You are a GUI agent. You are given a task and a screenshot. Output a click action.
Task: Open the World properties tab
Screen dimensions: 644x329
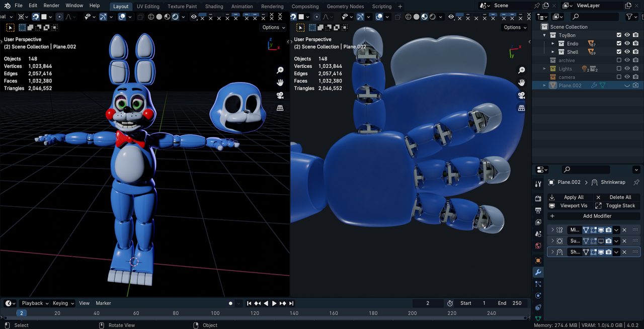[538, 246]
